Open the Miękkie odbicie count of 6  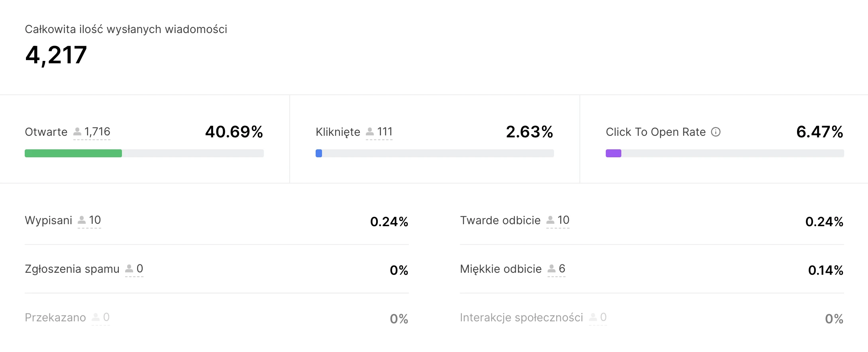tap(562, 269)
